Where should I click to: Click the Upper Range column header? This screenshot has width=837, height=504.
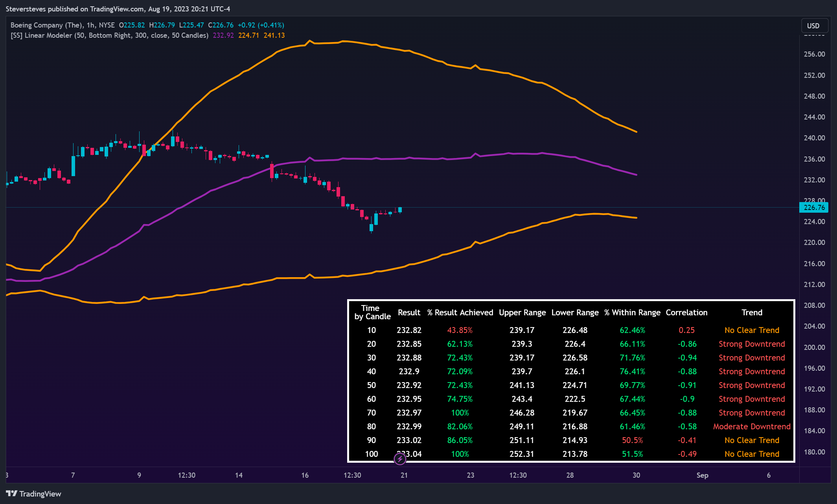tap(522, 313)
